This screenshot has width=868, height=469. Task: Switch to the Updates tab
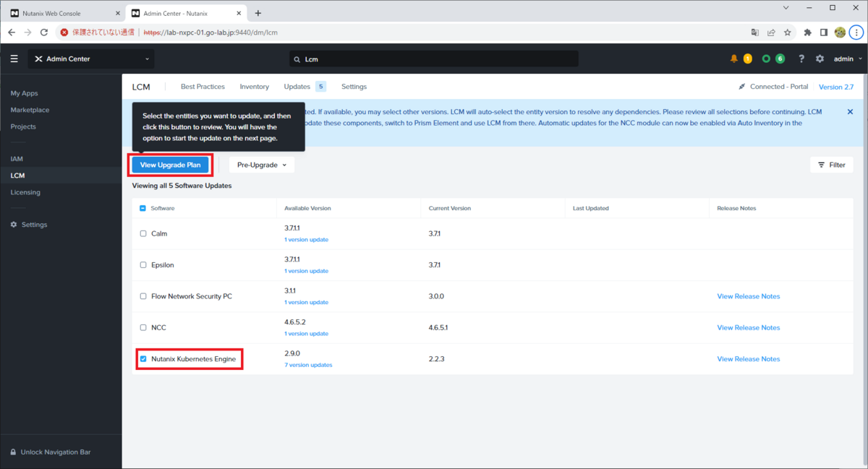tap(305, 87)
